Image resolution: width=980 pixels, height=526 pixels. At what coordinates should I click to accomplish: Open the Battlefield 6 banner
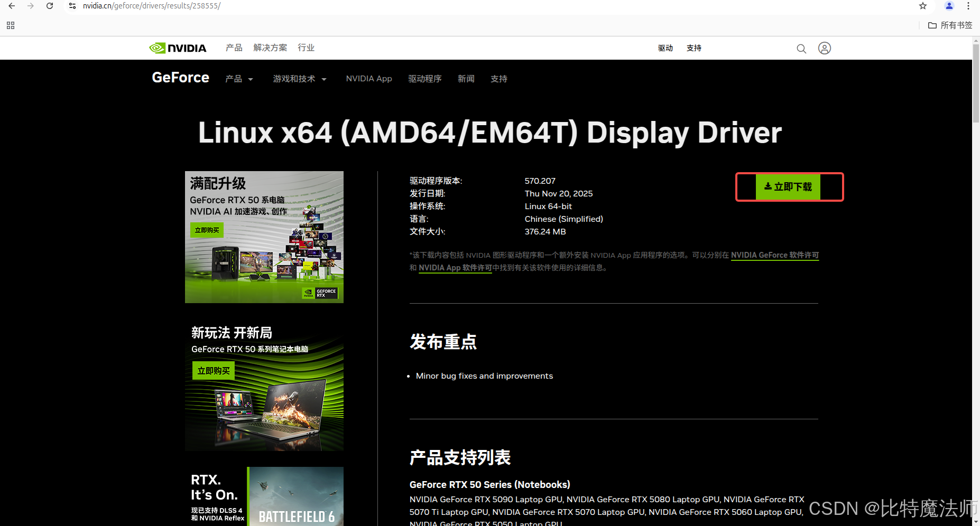click(264, 496)
